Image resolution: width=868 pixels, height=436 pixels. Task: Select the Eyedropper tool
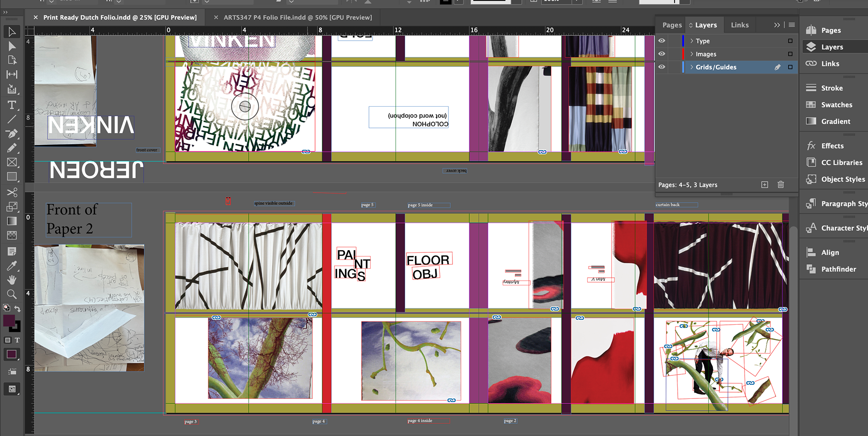12,265
